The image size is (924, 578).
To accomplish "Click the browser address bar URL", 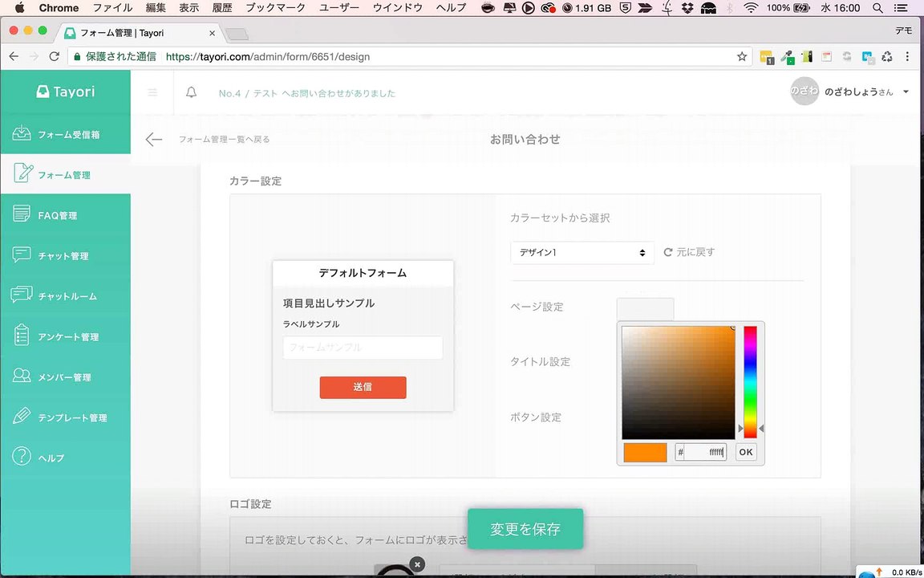I will (x=268, y=57).
